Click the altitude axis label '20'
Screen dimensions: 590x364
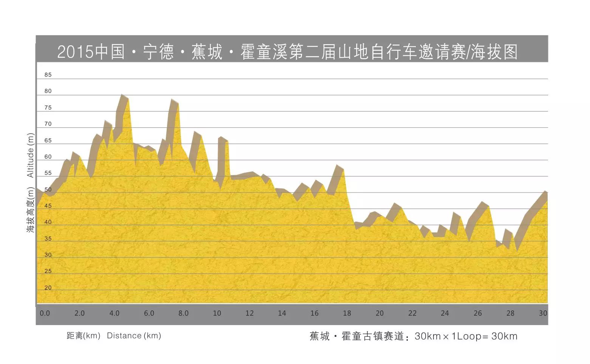click(x=48, y=288)
